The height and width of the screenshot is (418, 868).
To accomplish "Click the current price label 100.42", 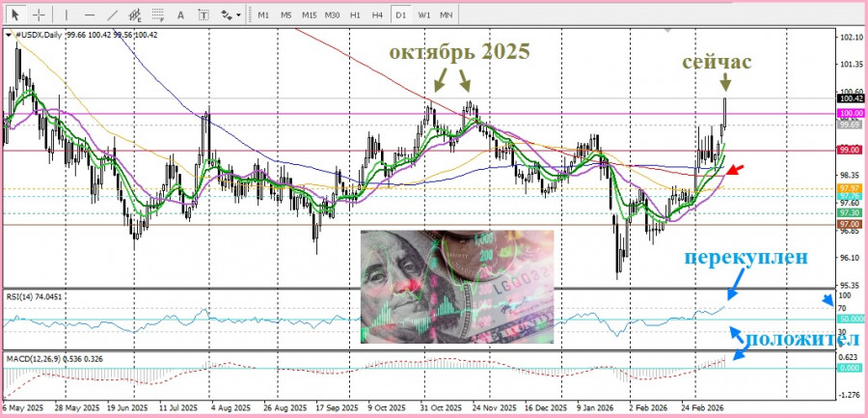I will click(x=852, y=98).
